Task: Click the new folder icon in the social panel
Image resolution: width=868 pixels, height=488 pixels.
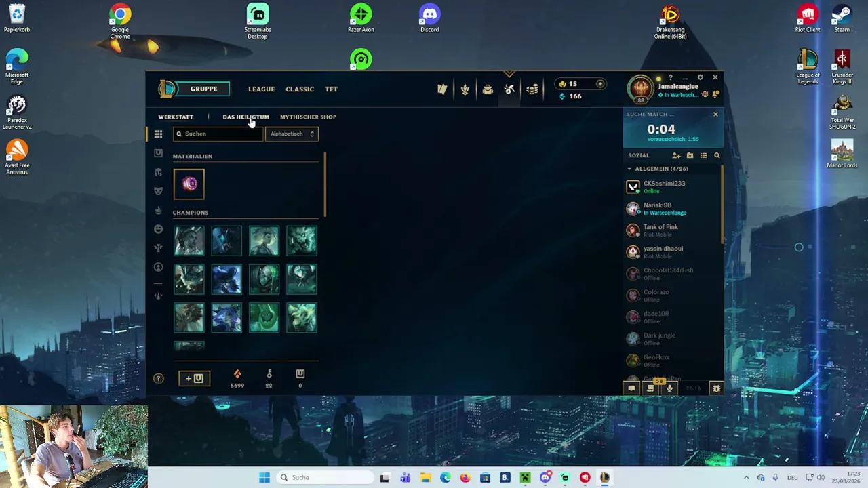Action: pyautogui.click(x=690, y=155)
